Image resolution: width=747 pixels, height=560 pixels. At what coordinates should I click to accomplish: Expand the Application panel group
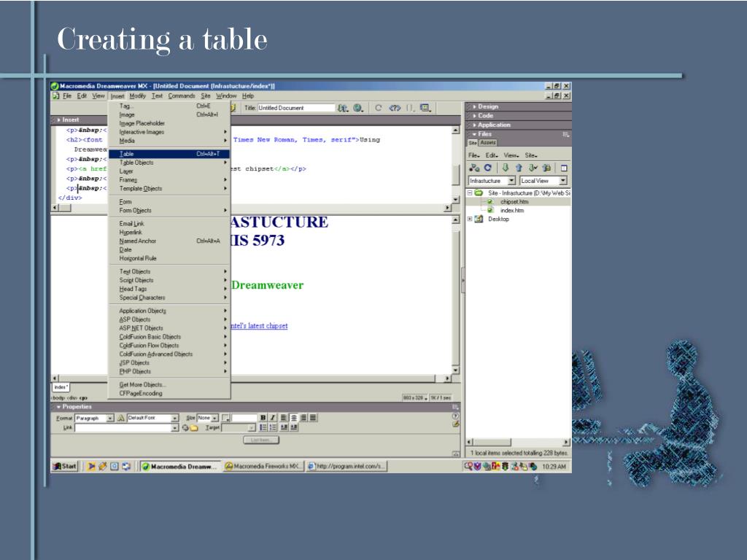(491, 125)
